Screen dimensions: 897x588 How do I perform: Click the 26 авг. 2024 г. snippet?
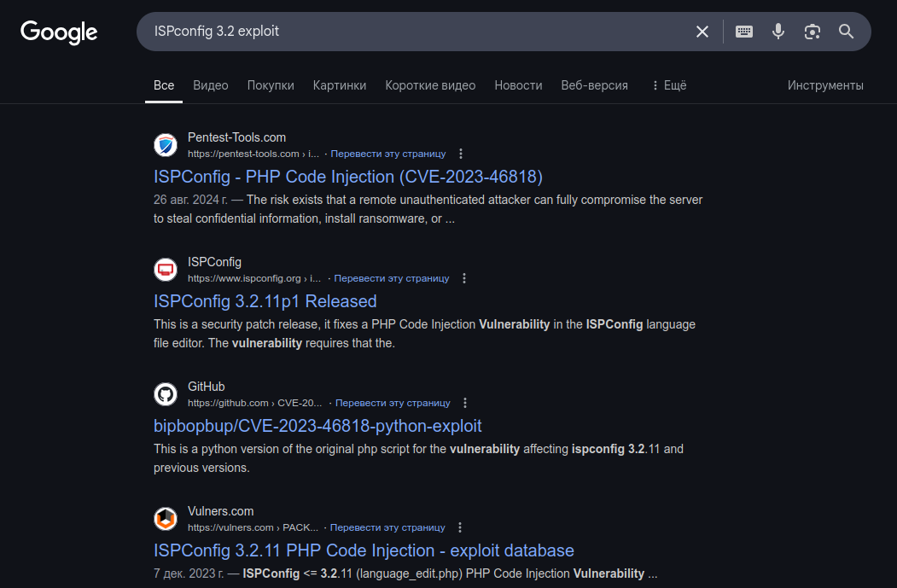point(428,209)
